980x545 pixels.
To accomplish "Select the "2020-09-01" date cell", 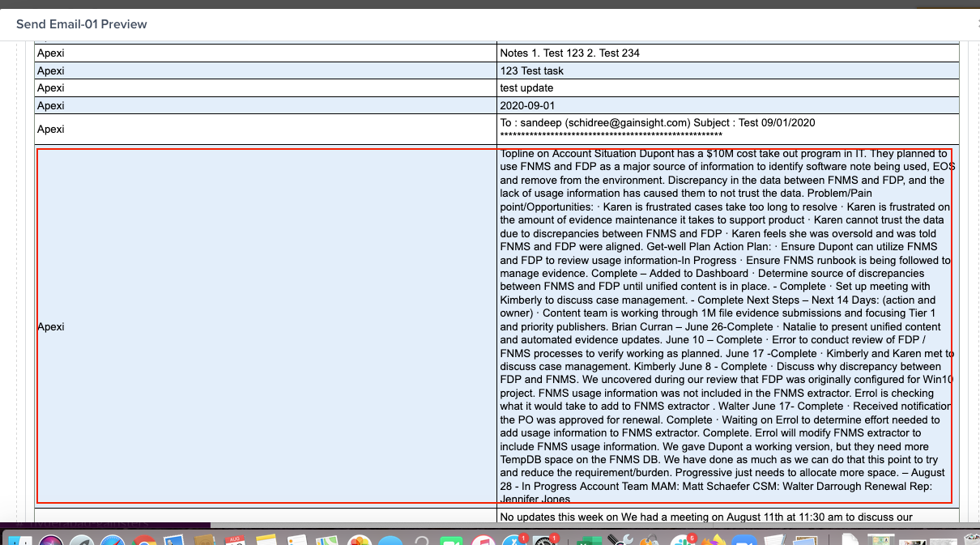I will pyautogui.click(x=728, y=105).
